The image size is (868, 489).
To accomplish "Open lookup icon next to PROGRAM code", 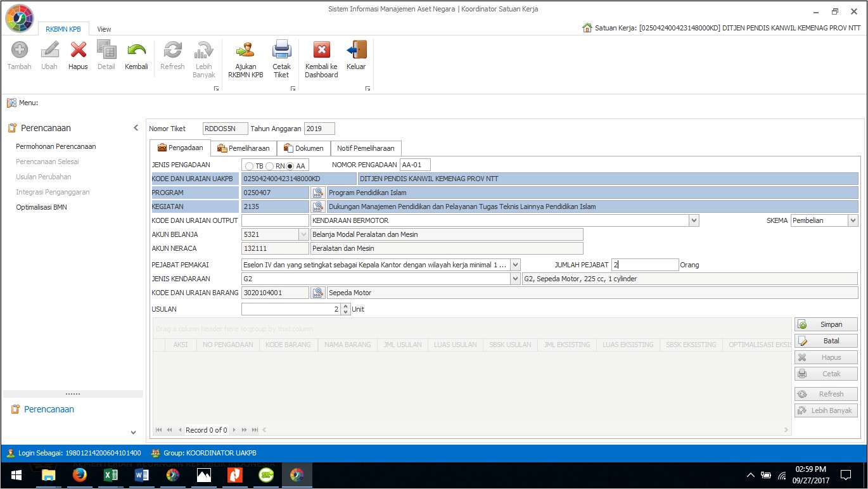I will click(x=318, y=193).
